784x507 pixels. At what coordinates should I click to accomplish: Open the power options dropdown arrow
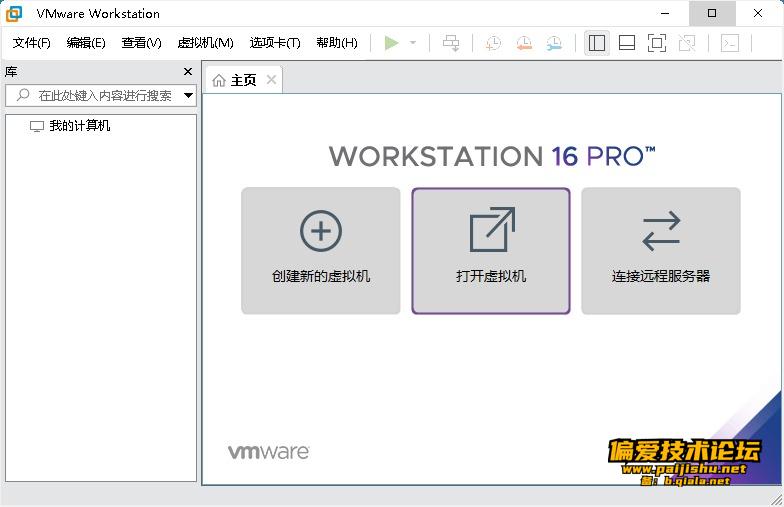413,43
